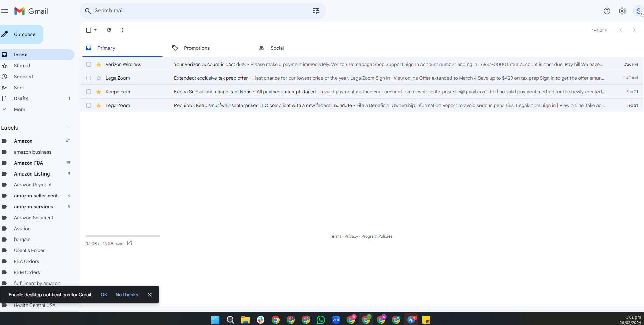Select the Verizon Wireless email checkbox

pos(89,64)
